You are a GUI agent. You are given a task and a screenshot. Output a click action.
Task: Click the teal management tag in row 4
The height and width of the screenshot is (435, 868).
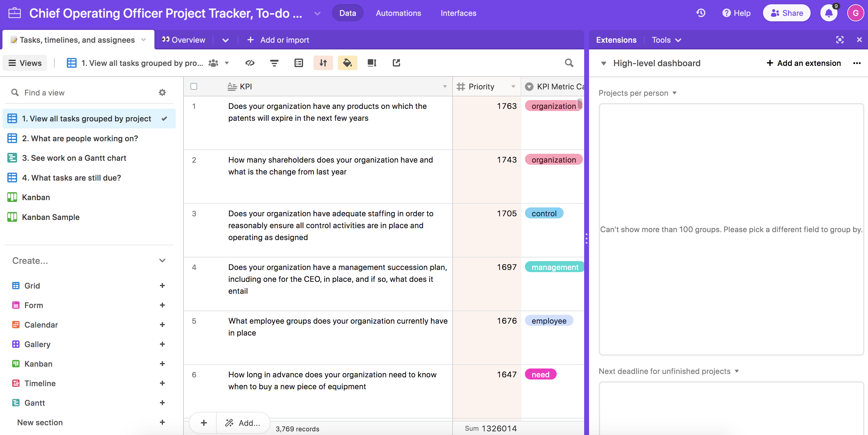tap(554, 267)
